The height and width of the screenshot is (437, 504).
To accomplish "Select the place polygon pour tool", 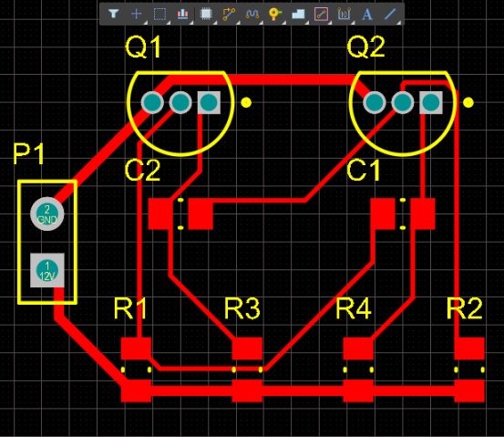I will 298,14.
